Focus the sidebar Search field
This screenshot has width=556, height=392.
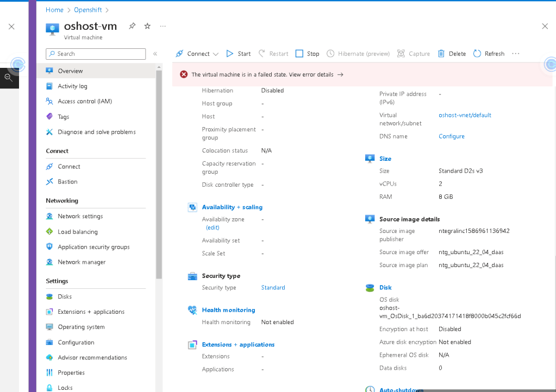96,54
